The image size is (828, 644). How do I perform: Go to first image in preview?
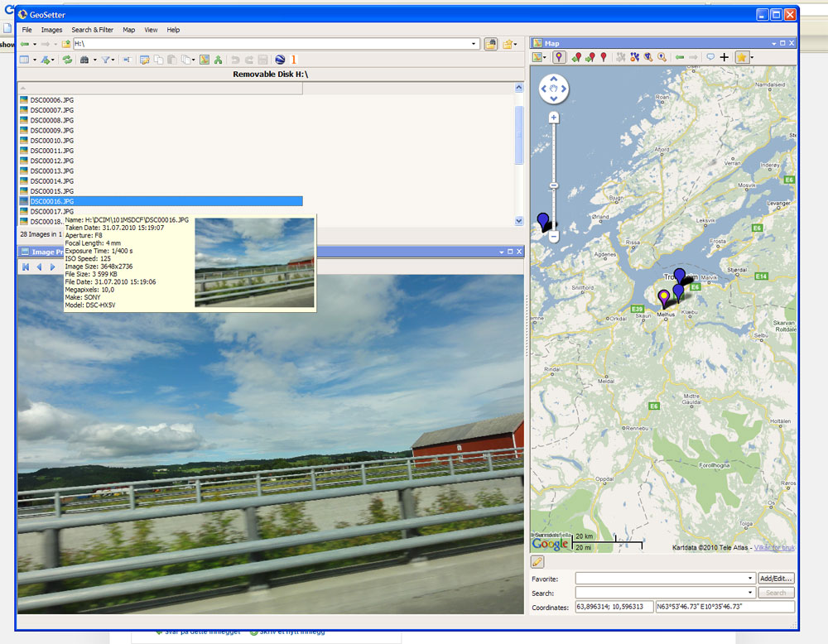[x=26, y=267]
